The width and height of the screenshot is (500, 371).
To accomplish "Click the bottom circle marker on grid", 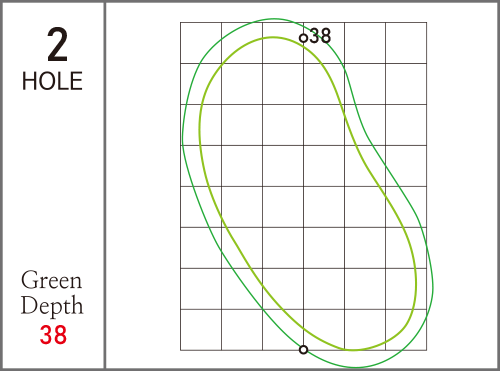I will pyautogui.click(x=303, y=350).
